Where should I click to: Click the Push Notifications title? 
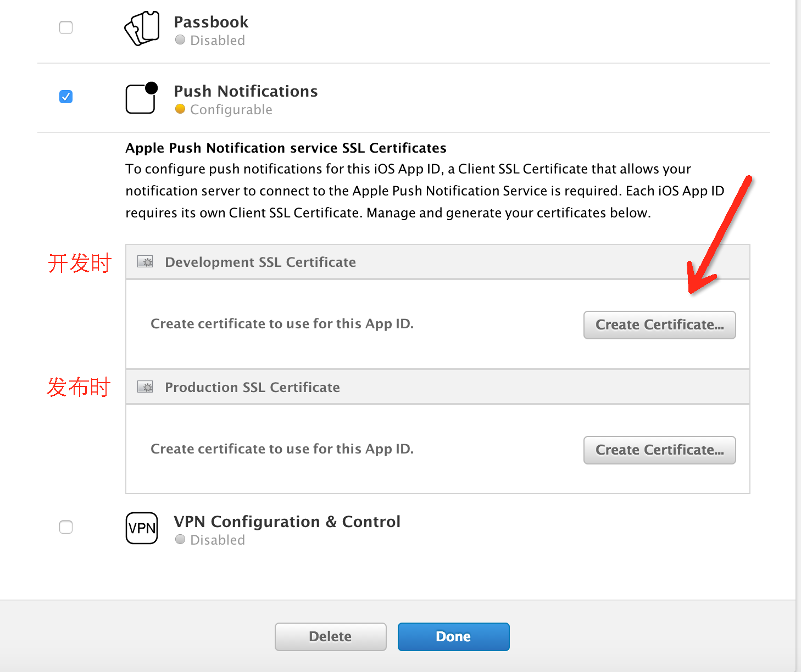pos(246,91)
